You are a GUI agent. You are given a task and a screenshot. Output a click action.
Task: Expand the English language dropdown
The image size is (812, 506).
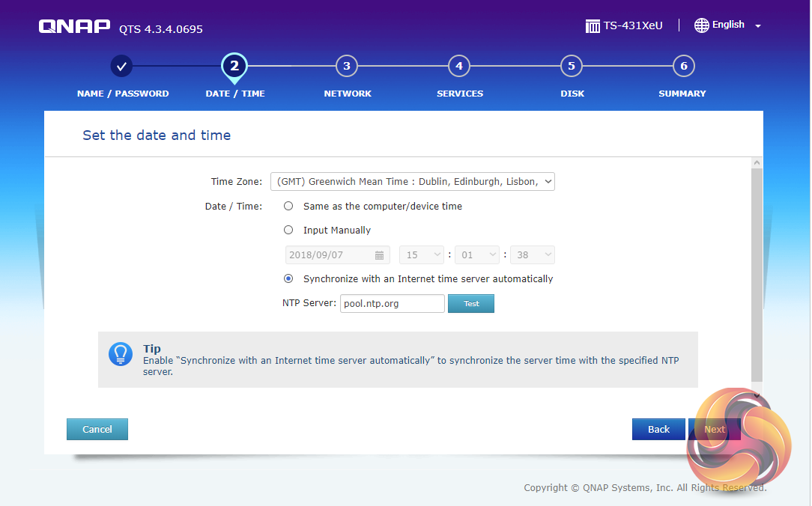point(757,26)
